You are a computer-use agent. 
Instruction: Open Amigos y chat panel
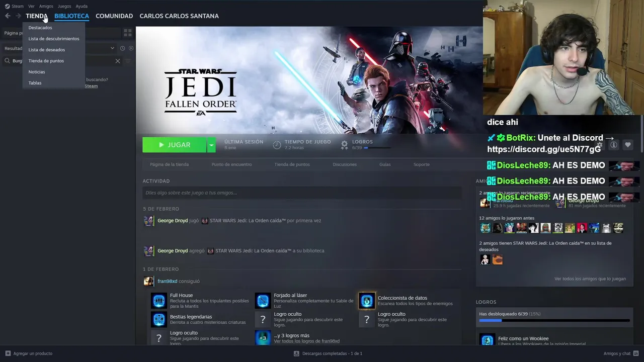click(621, 353)
